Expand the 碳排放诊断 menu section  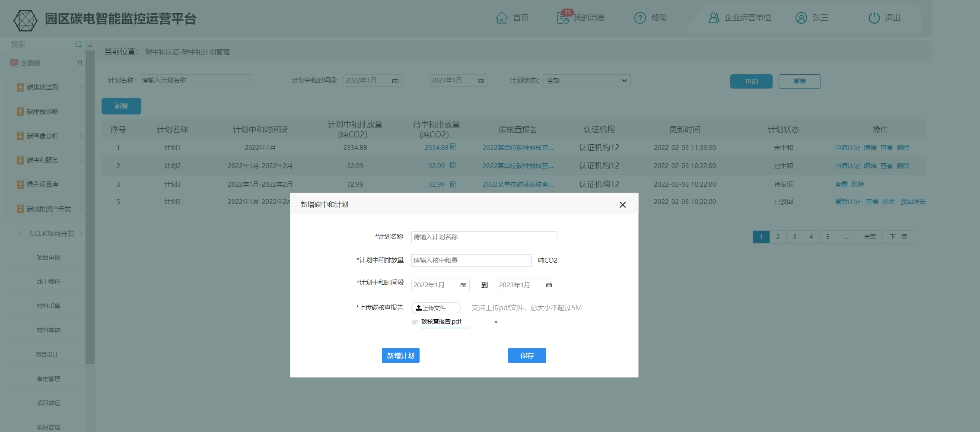click(x=81, y=111)
